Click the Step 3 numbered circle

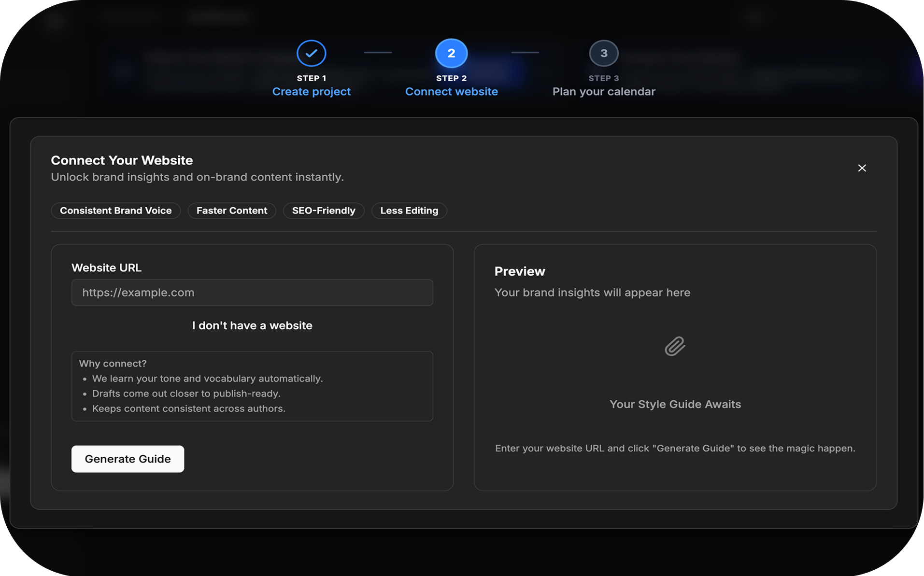(603, 53)
